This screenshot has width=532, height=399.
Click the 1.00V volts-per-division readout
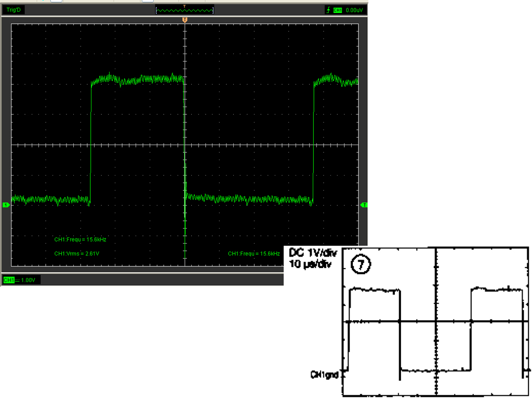[x=27, y=280]
